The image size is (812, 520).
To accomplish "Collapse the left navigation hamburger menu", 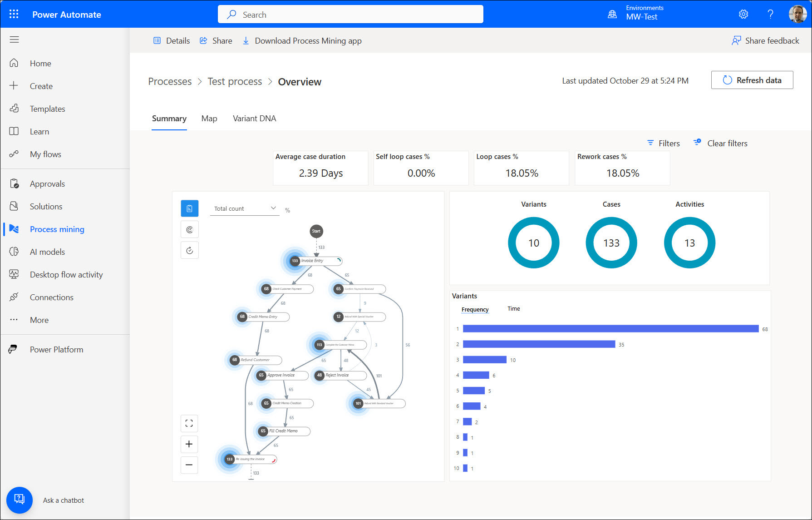I will pos(14,40).
